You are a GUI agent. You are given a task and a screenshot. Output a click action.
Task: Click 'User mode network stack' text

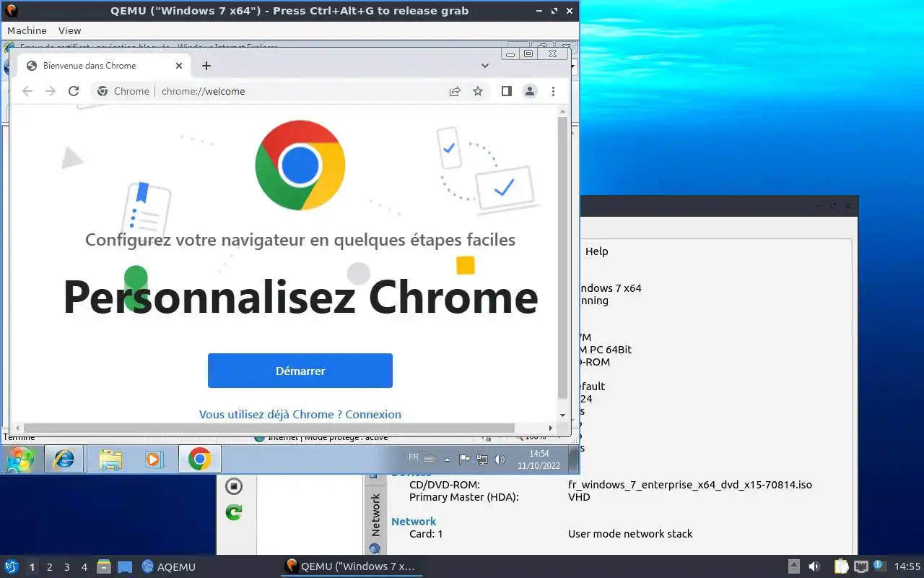pyautogui.click(x=630, y=534)
